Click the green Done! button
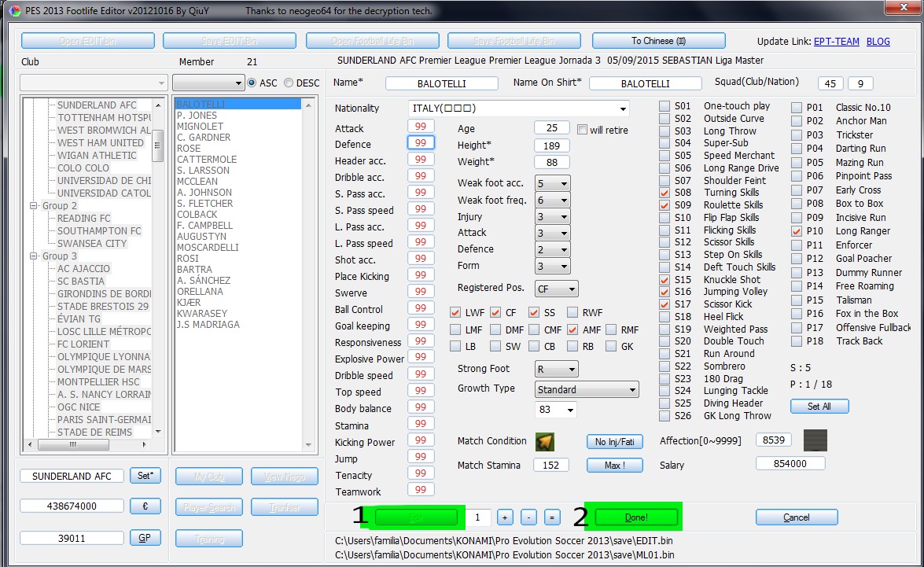The image size is (924, 567). click(636, 517)
